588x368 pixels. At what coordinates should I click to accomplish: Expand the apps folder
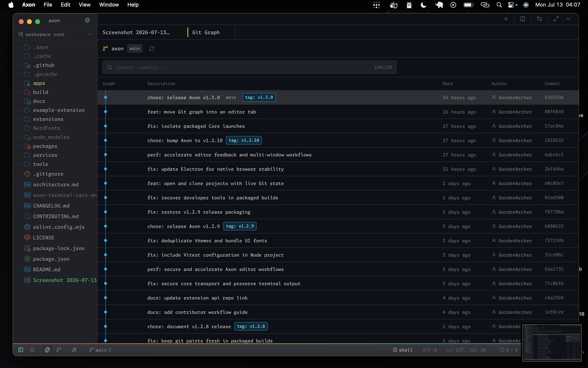tap(39, 83)
